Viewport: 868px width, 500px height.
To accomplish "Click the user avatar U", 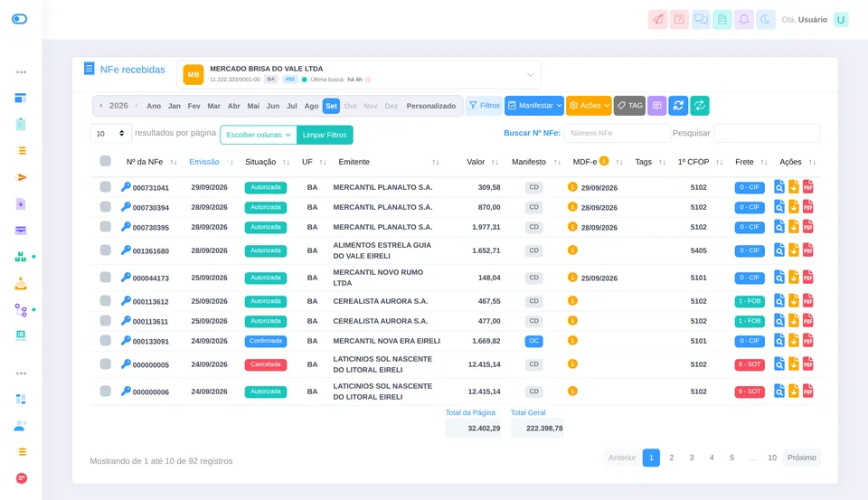I will tap(841, 19).
